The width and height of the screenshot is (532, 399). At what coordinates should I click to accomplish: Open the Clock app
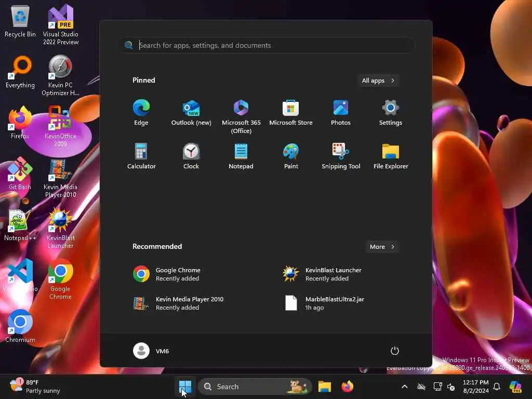point(191,156)
